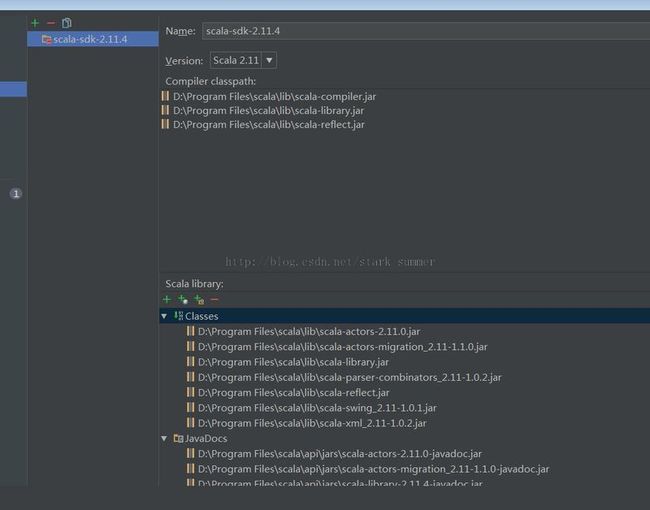Select scala-compiler.jar in the Compiler classpath
Image resolution: width=650 pixels, height=510 pixels.
click(x=274, y=97)
